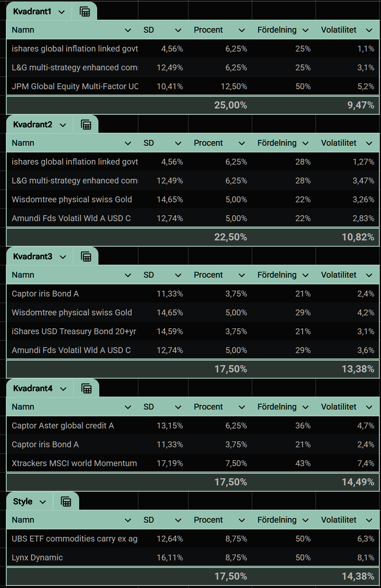
Task: Open Volatilitet column filter in Kvadrant1
Action: tap(369, 30)
